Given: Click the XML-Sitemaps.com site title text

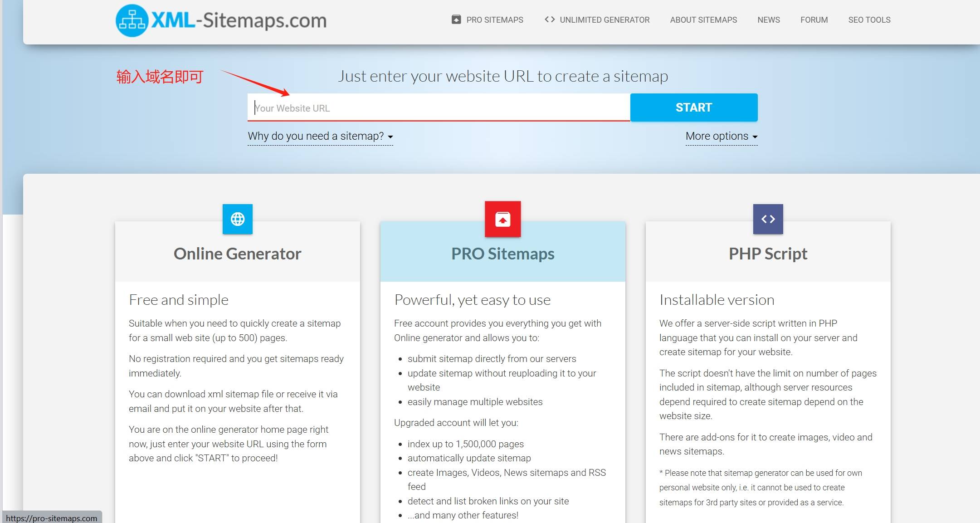Looking at the screenshot, I should tap(239, 20).
